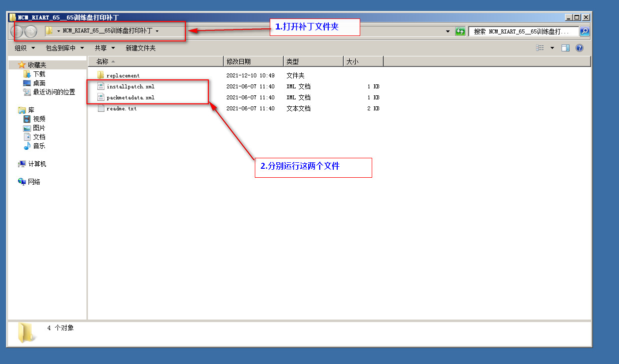Click the search magnifier icon
The image size is (619, 364).
(x=584, y=31)
